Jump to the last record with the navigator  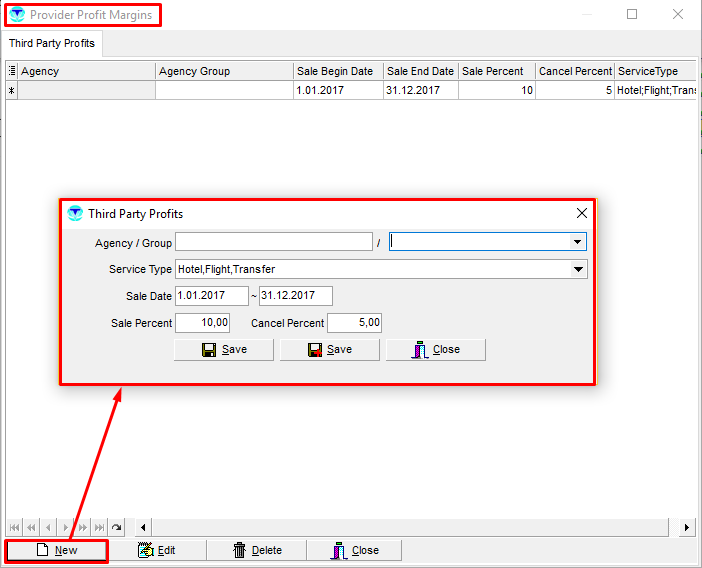(100, 527)
